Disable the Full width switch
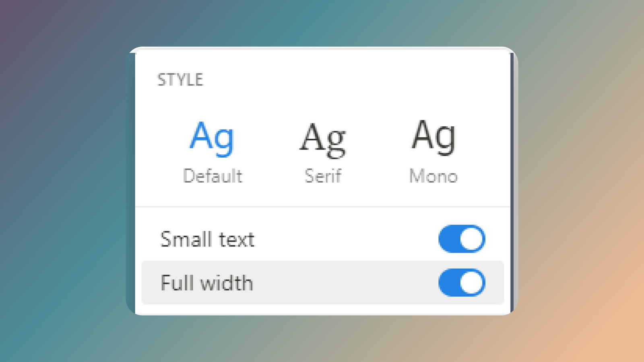This screenshot has height=362, width=644. click(462, 283)
